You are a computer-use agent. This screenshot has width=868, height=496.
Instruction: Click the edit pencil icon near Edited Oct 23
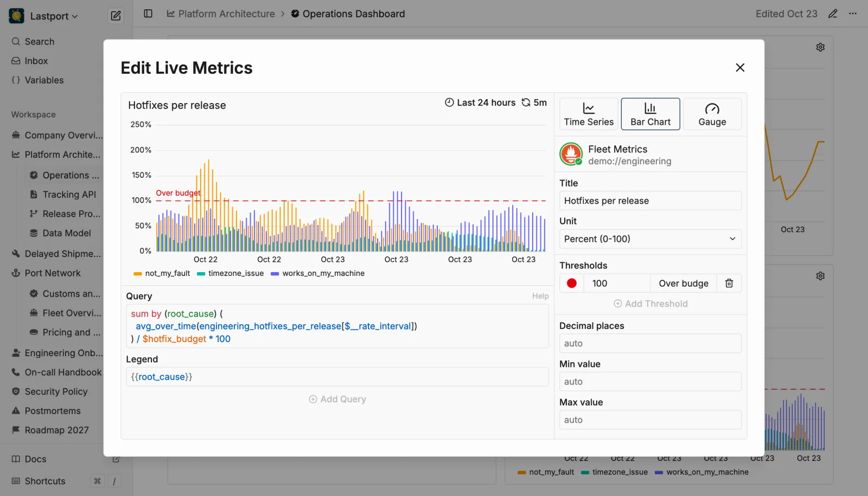point(833,14)
